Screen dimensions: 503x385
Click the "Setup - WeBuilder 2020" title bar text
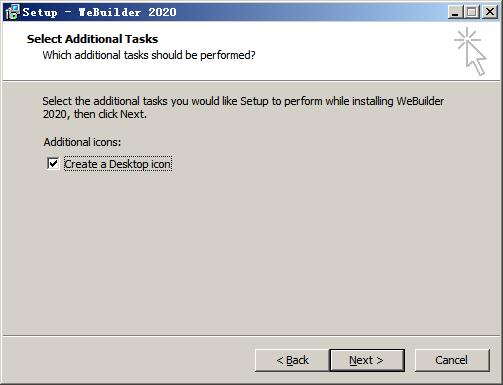point(99,12)
